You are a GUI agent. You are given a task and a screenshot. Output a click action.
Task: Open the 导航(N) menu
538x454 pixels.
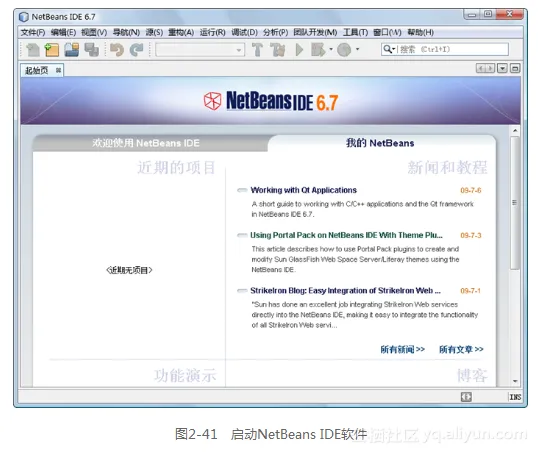point(126,32)
